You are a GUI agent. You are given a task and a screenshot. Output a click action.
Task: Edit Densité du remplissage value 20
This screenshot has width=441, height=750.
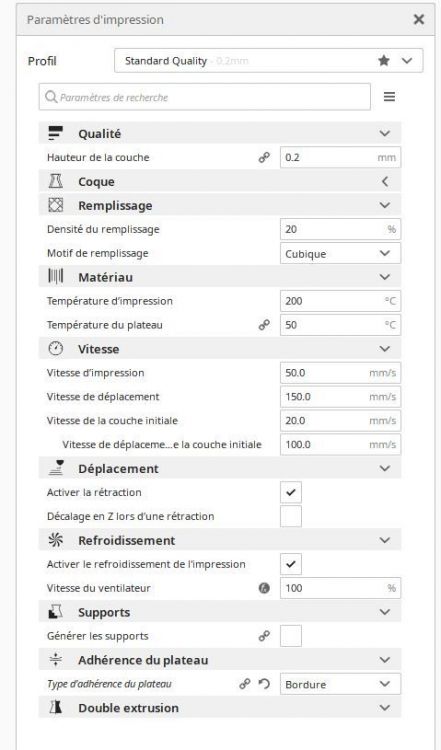(340, 229)
